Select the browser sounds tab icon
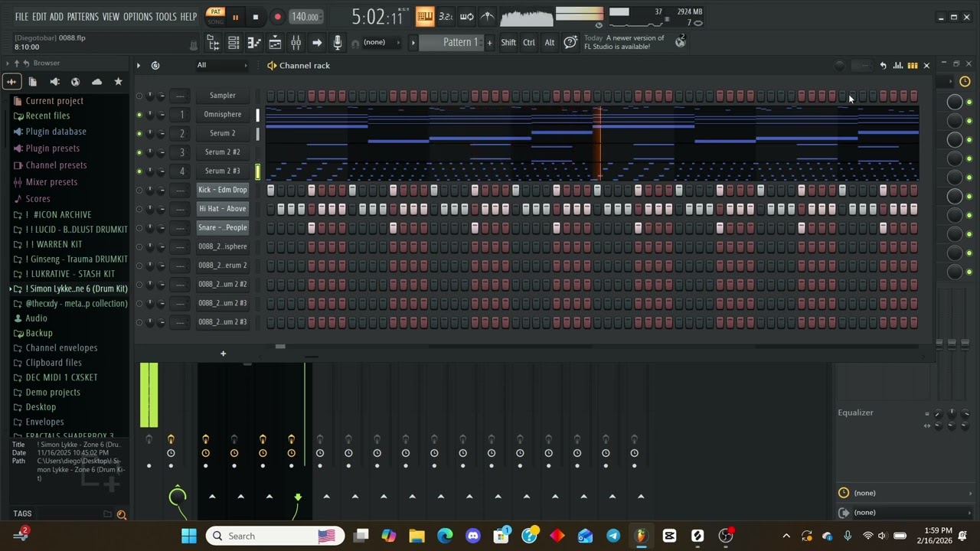The image size is (980, 551). (11, 81)
